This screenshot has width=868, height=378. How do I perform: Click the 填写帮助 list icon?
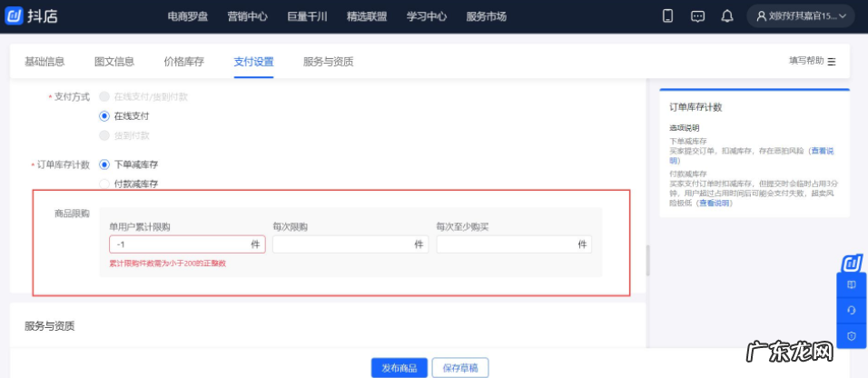click(x=832, y=62)
